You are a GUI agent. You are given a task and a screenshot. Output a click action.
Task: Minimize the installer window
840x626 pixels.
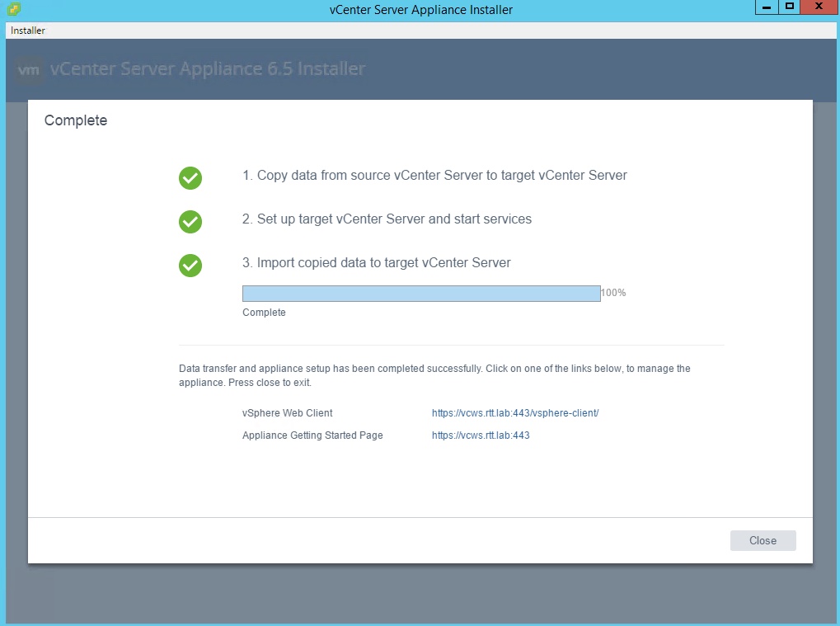coord(766,7)
